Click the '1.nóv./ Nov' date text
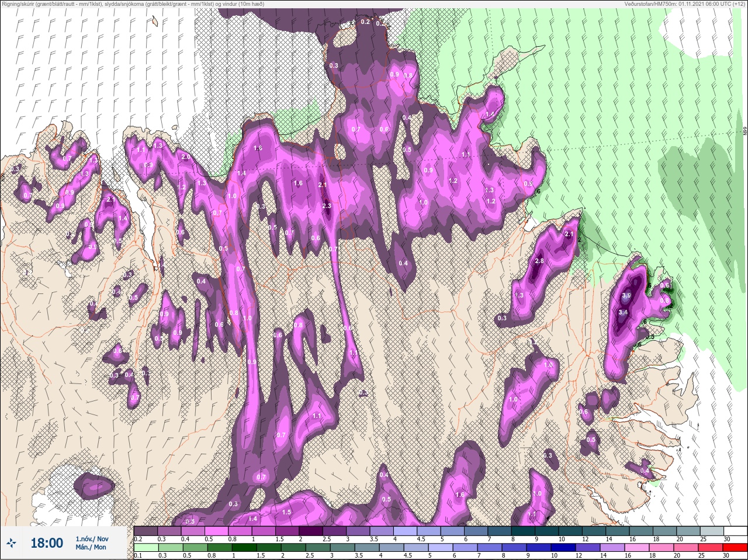This screenshot has width=748, height=560. click(92, 538)
